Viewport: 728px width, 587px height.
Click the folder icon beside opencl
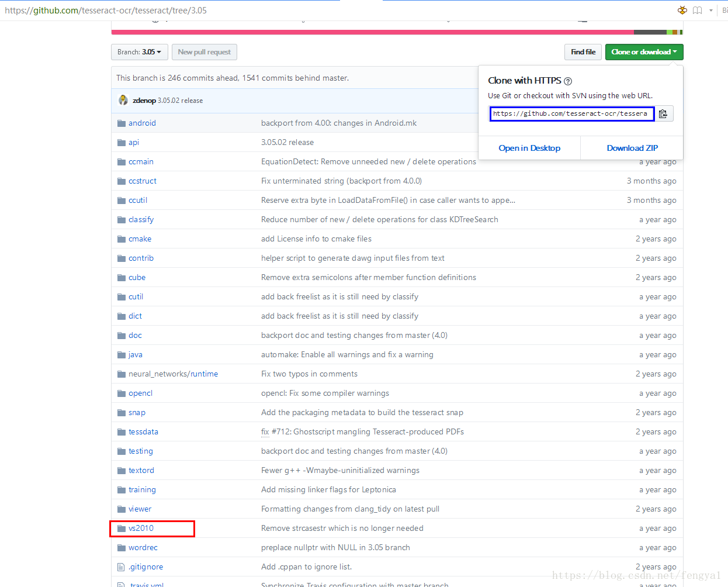tap(122, 393)
